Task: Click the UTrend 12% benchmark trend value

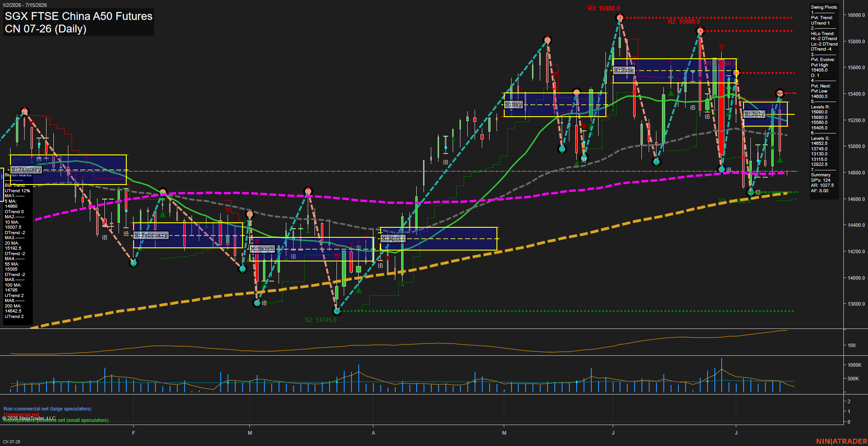Action: [17, 191]
